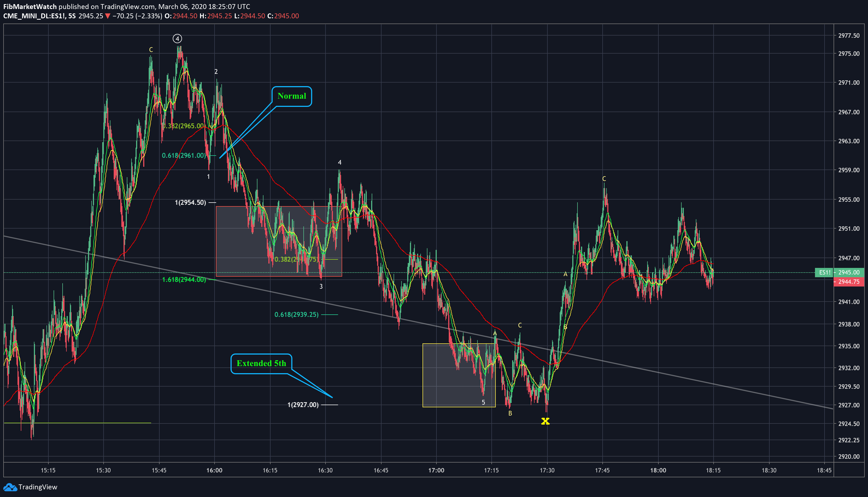Click the 2959.00 price axis label
The image size is (868, 497).
[x=849, y=170]
